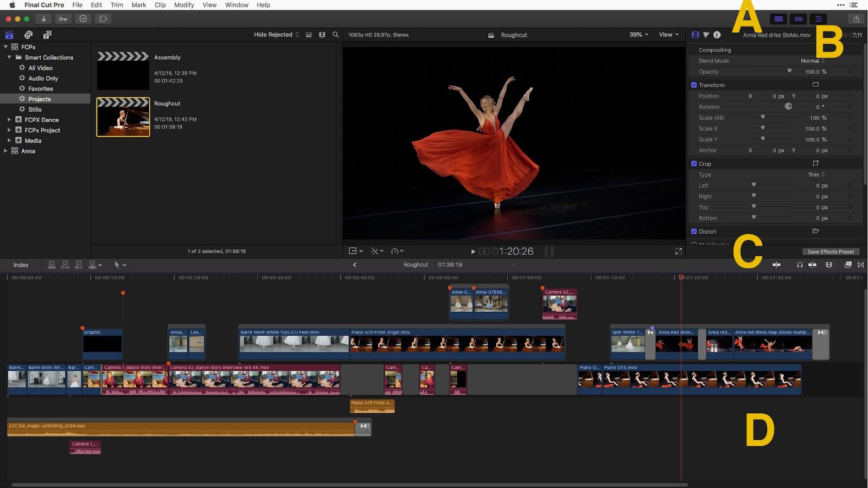Click the browser search magnifier icon

[x=336, y=35]
